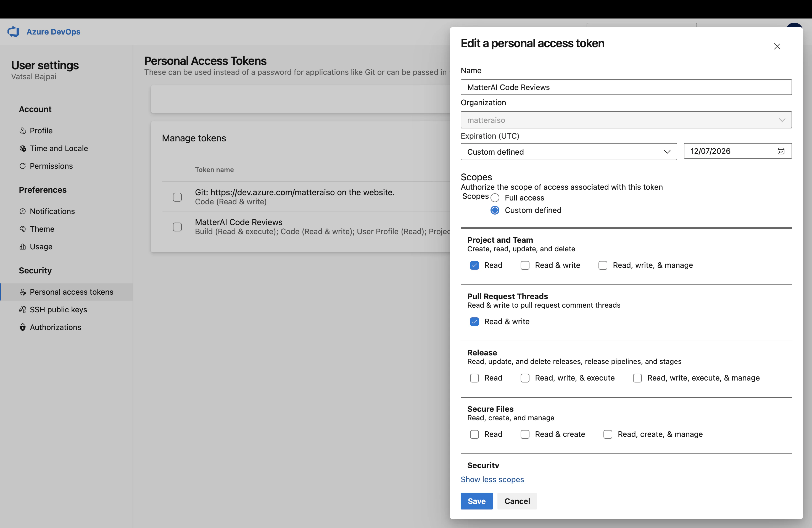The height and width of the screenshot is (528, 812).
Task: Click the Permissions icon in the sidebar
Action: click(23, 166)
